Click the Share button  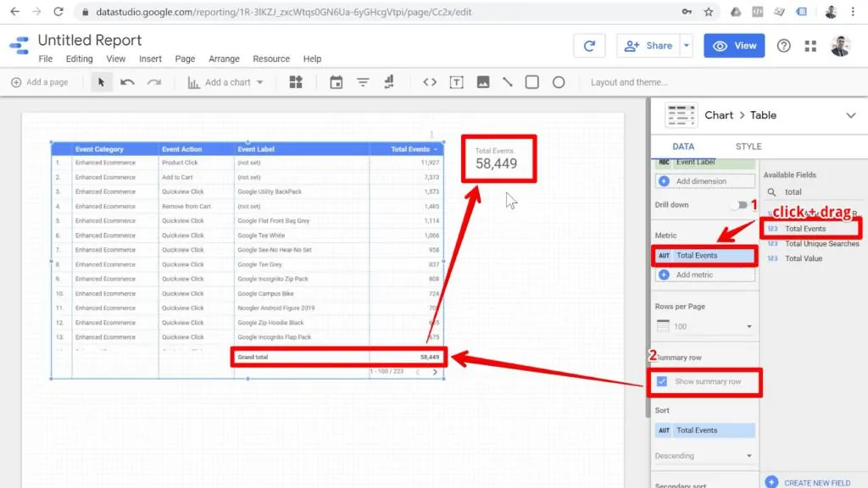point(648,45)
